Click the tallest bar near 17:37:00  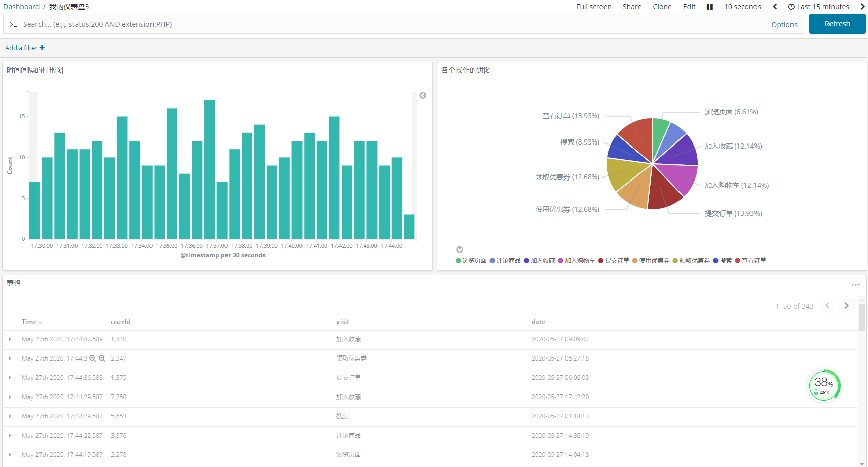point(209,169)
